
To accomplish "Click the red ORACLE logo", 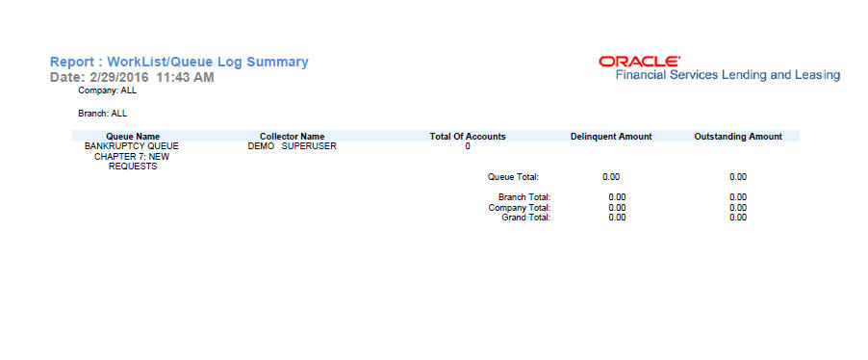I will coord(639,61).
